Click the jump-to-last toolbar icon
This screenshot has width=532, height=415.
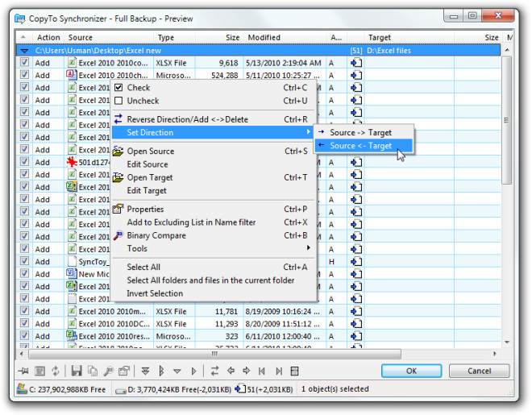click(279, 371)
